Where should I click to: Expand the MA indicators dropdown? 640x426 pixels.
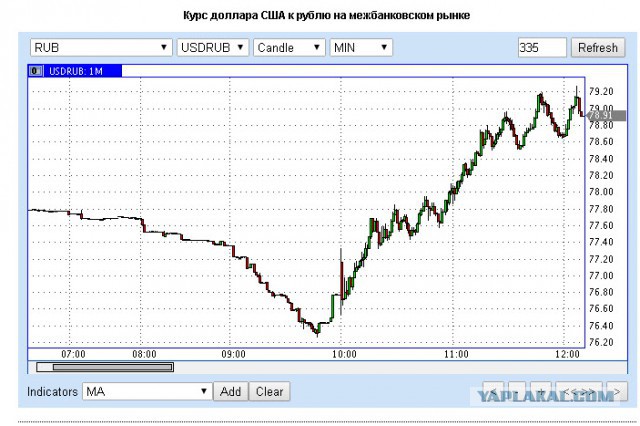(147, 392)
